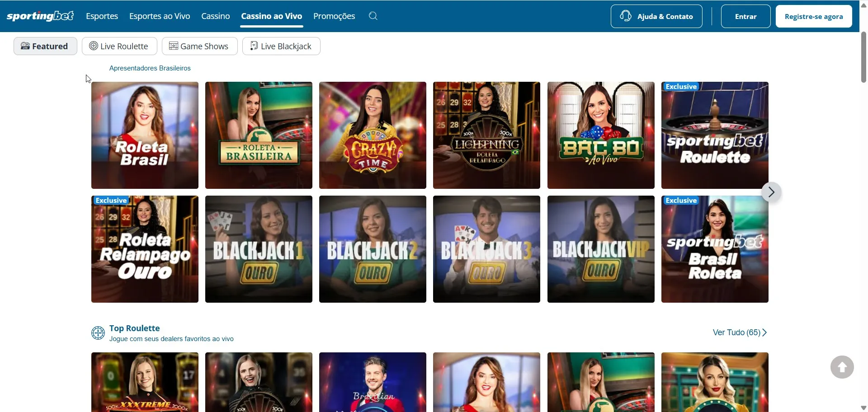Click the Top Roulette wheel icon
The width and height of the screenshot is (868, 412).
[x=98, y=333]
